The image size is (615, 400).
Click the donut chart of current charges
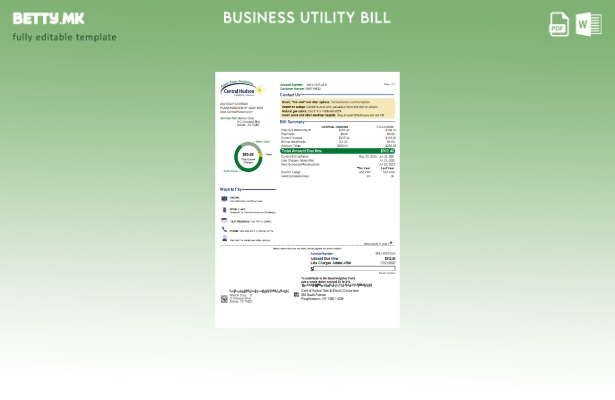(x=248, y=157)
